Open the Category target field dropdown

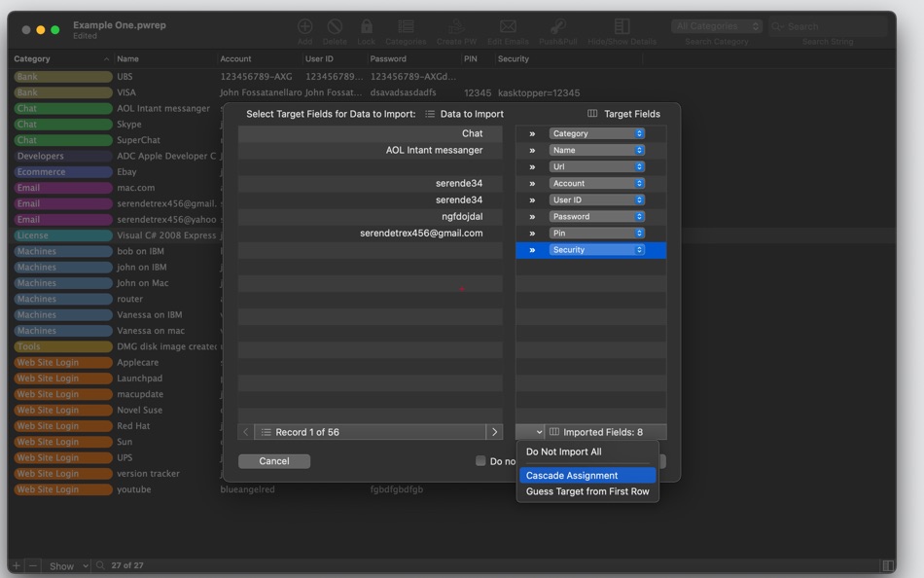click(597, 134)
